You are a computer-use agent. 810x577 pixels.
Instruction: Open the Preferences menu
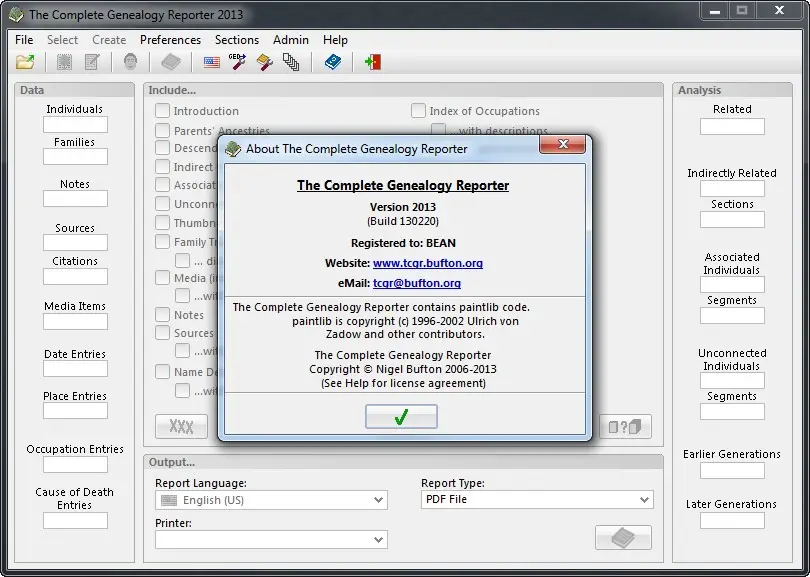[170, 40]
